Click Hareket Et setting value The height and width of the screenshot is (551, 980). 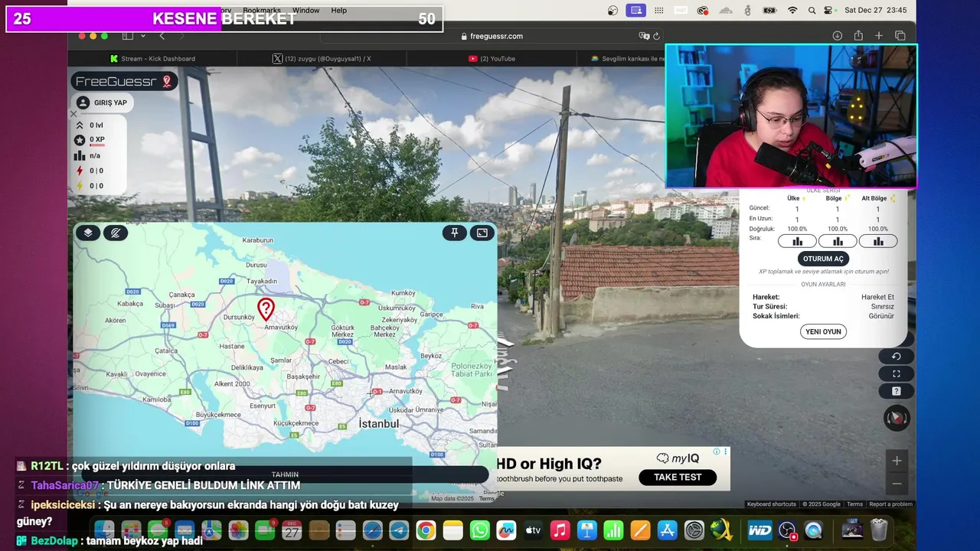coord(877,297)
